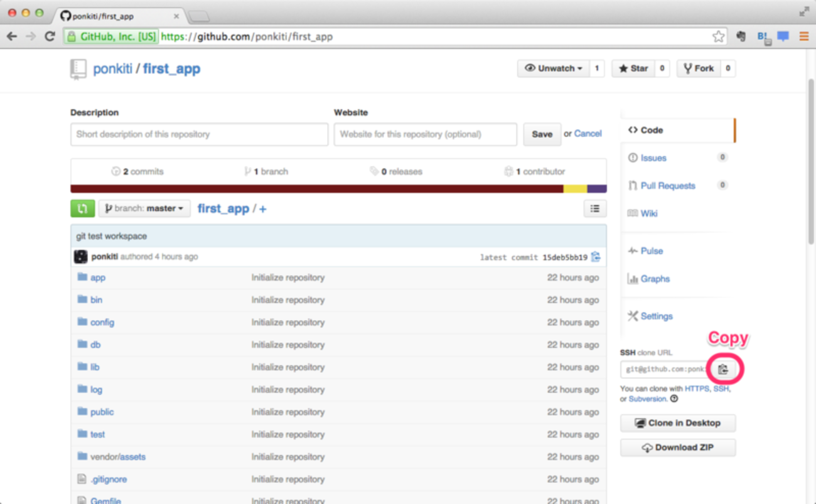Reload the page in browser
The width and height of the screenshot is (816, 504).
coord(50,36)
